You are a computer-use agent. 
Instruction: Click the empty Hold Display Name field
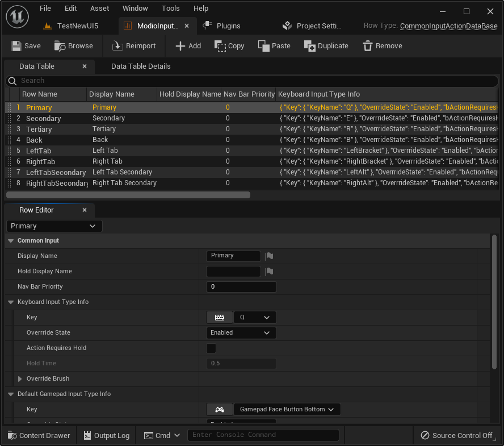[233, 272]
